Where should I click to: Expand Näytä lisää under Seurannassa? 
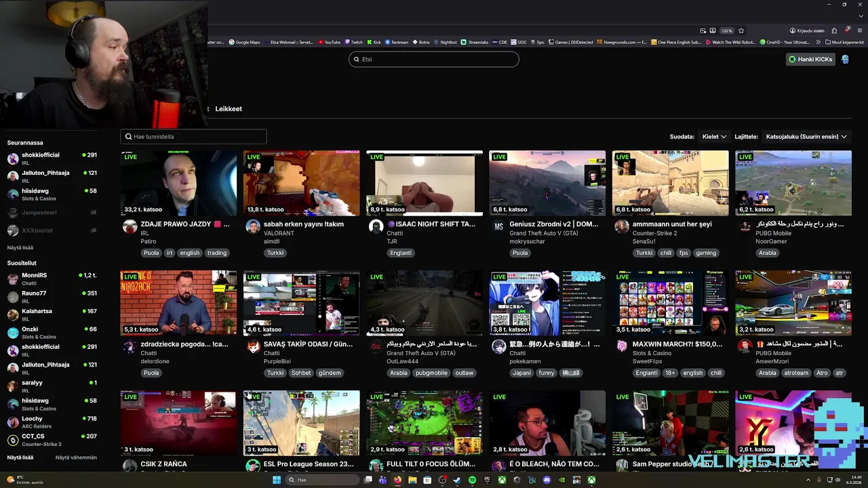[20, 247]
